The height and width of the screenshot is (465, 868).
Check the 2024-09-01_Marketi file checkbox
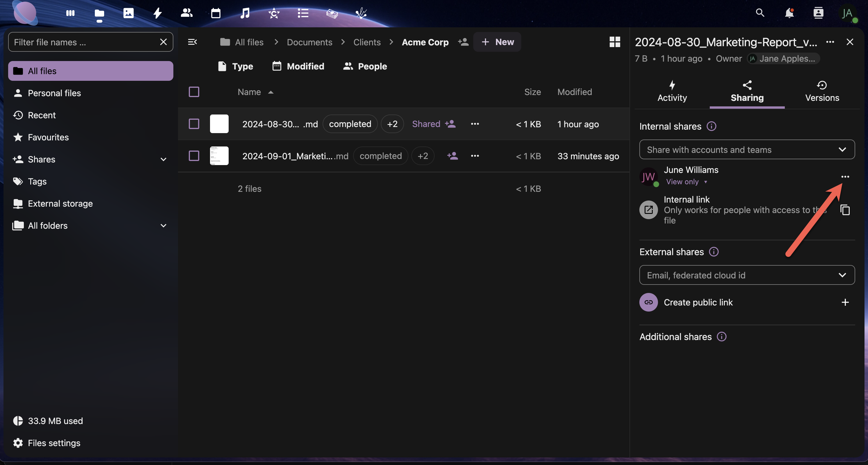194,156
